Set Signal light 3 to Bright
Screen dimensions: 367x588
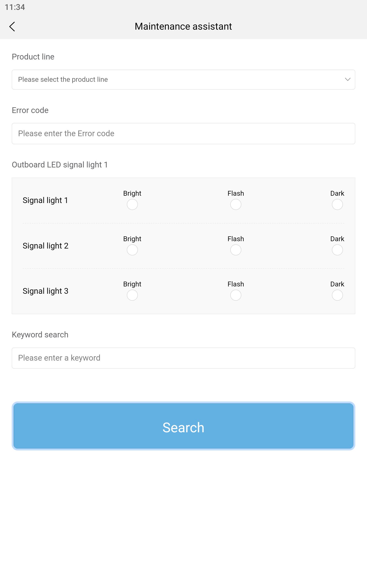click(x=132, y=295)
